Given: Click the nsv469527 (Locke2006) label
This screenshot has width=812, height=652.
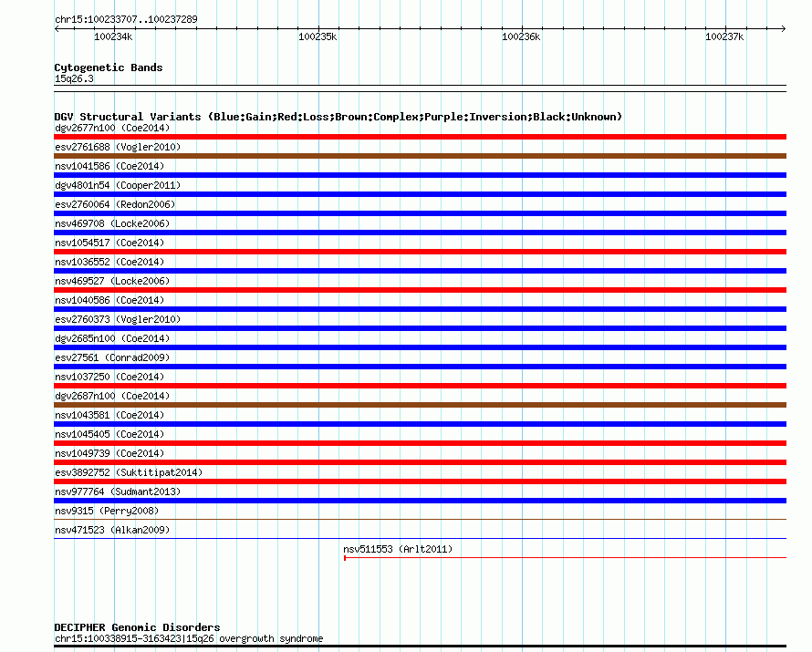Looking at the screenshot, I should (x=112, y=281).
